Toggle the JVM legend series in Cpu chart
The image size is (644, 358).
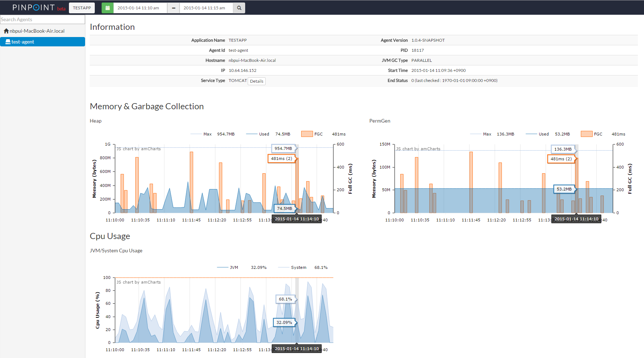point(242,267)
